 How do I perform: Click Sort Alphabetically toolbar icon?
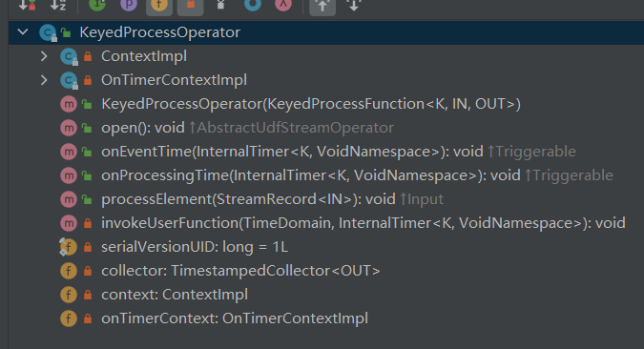[58, 5]
